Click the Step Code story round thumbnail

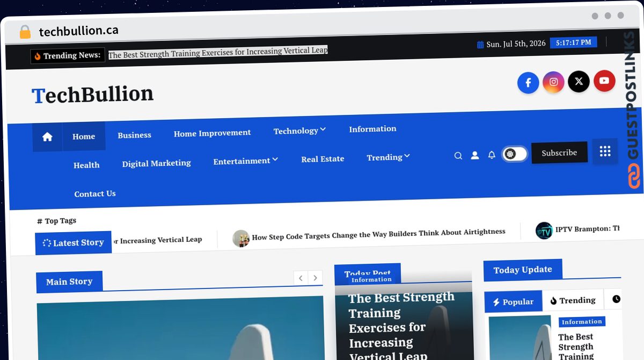click(x=241, y=238)
